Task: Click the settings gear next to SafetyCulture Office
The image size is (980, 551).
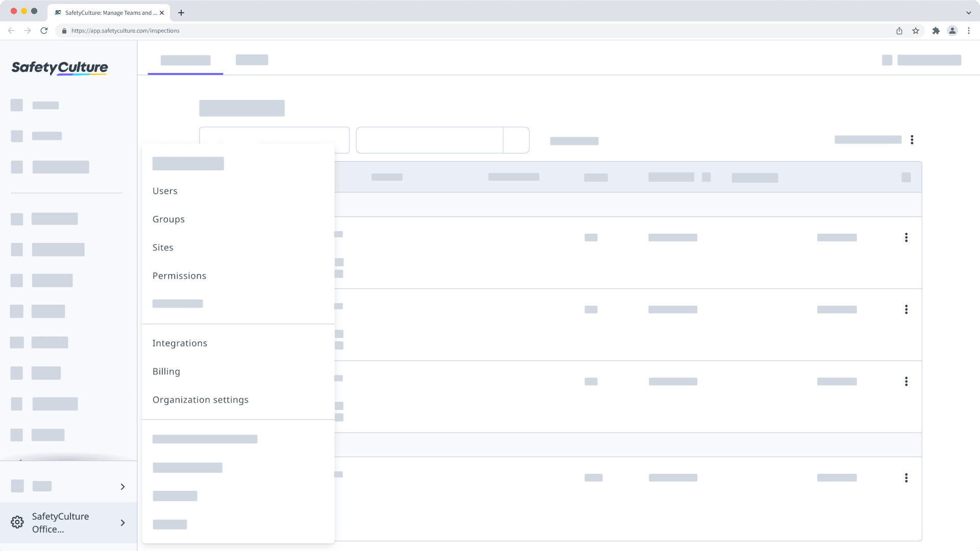Action: 18,522
